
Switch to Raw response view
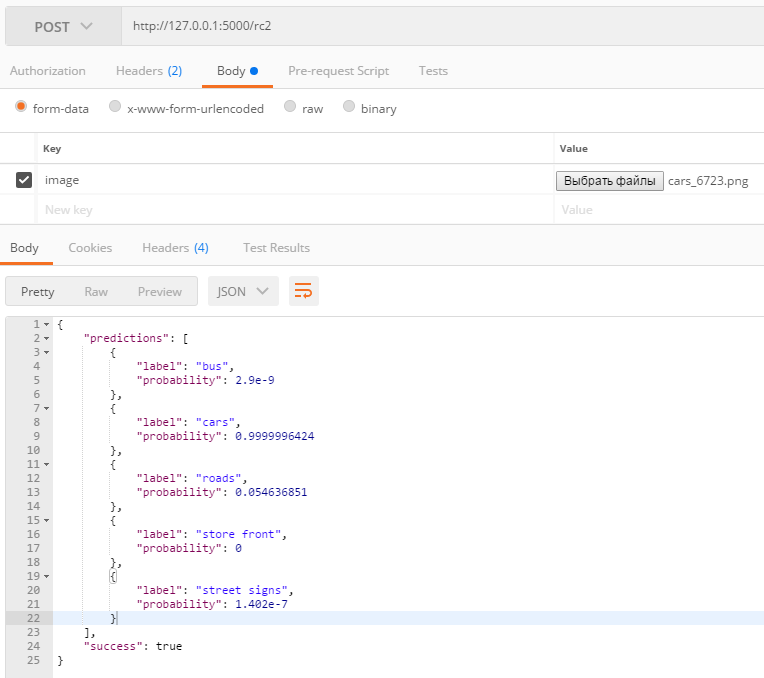(96, 291)
